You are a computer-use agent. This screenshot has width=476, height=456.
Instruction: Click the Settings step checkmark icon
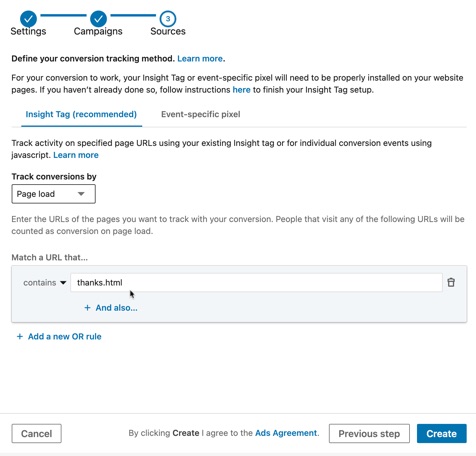(x=28, y=19)
